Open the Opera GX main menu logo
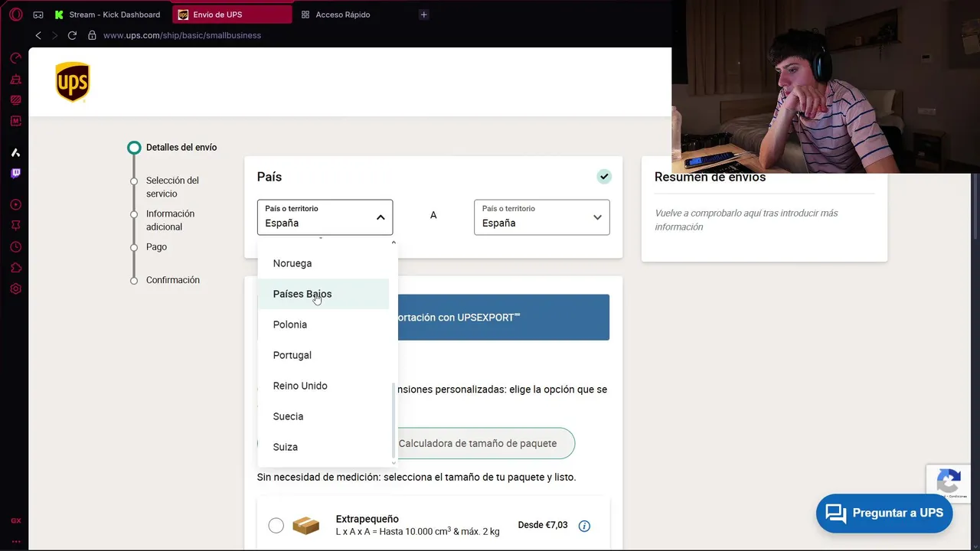The height and width of the screenshot is (551, 980). pos(15,15)
